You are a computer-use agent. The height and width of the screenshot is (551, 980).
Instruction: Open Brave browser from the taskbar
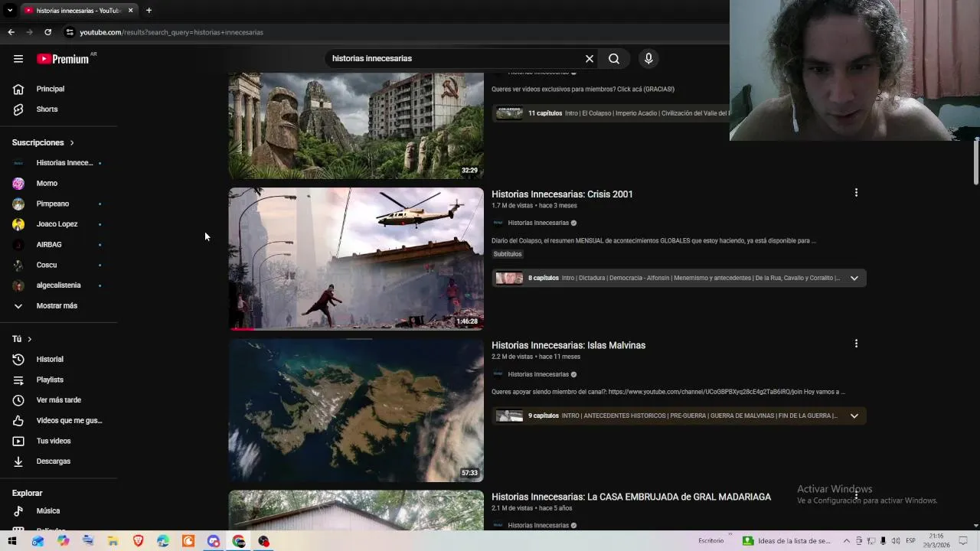click(x=138, y=541)
